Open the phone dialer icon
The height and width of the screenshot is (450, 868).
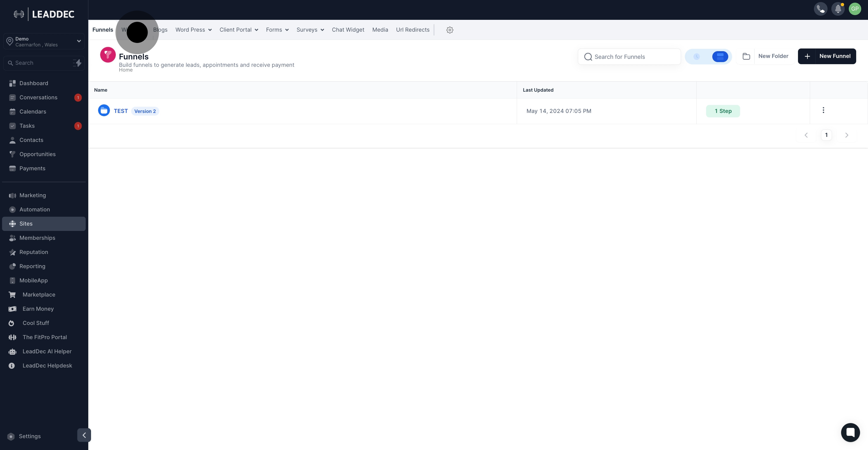820,9
